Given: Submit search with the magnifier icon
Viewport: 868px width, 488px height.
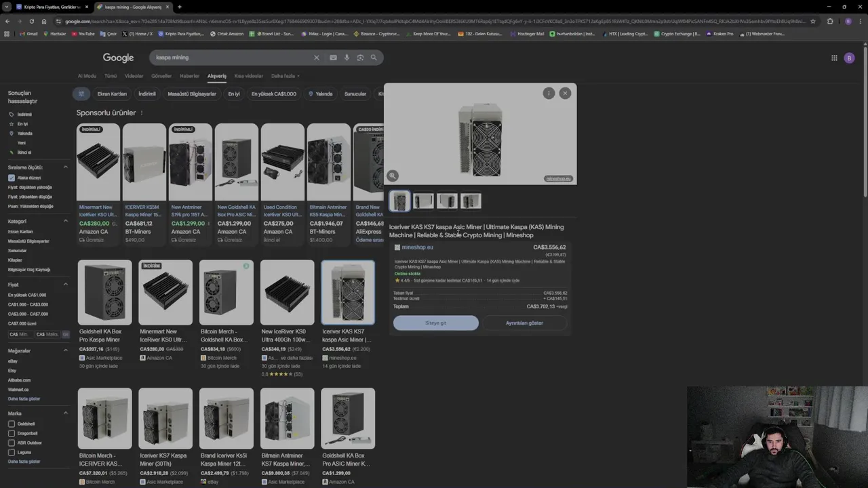Looking at the screenshot, I should [x=374, y=58].
